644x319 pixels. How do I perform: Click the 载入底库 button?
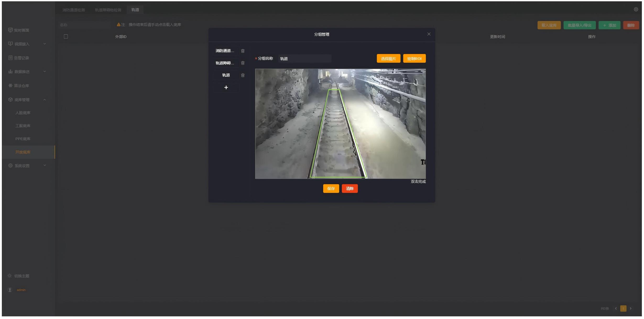click(549, 25)
